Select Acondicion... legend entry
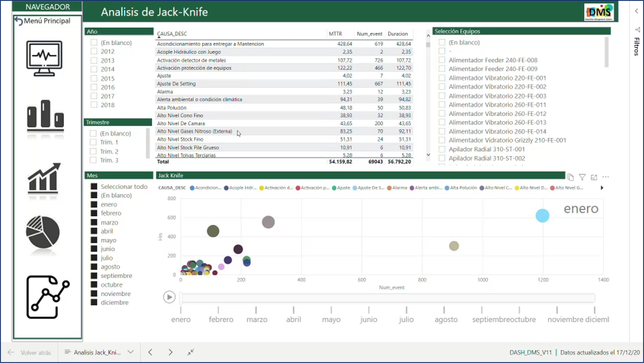 [205, 188]
